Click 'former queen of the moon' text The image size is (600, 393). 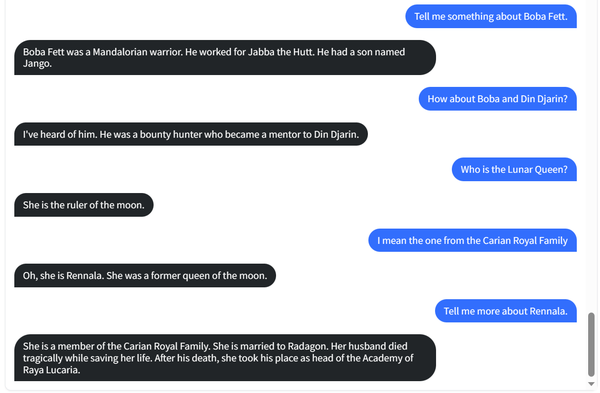(x=209, y=276)
